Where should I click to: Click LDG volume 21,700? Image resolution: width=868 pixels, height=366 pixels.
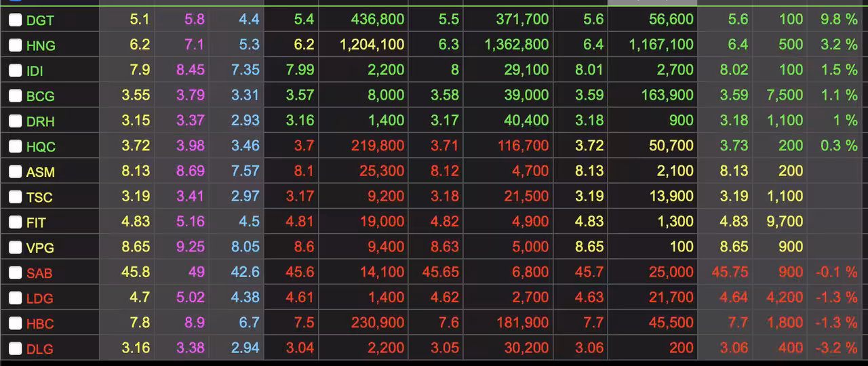click(671, 298)
